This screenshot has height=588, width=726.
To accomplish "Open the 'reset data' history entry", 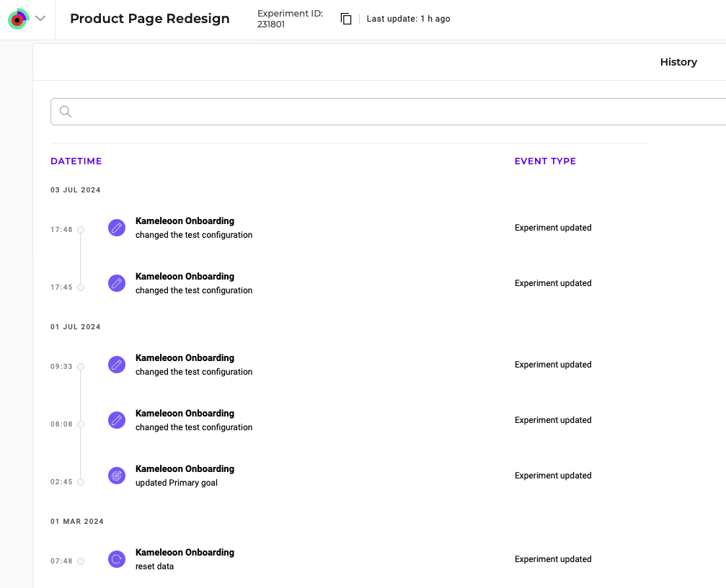I will (154, 566).
